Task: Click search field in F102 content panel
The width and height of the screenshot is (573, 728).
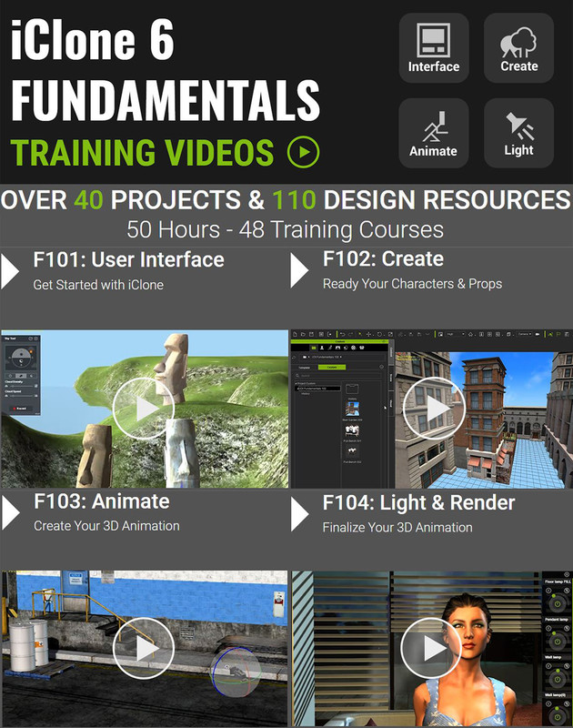Action: click(338, 376)
